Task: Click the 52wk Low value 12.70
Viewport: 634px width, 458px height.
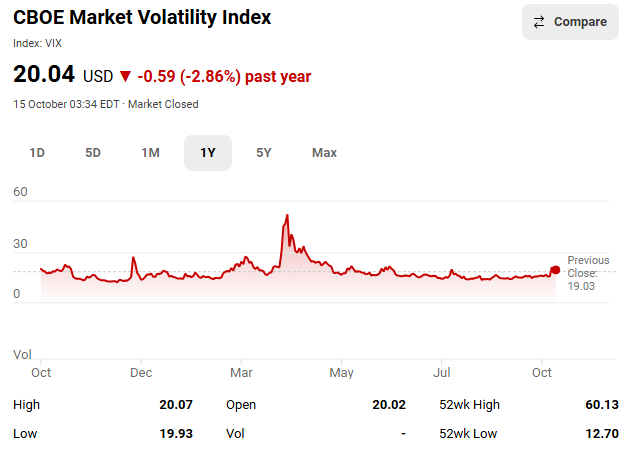Action: [x=602, y=434]
